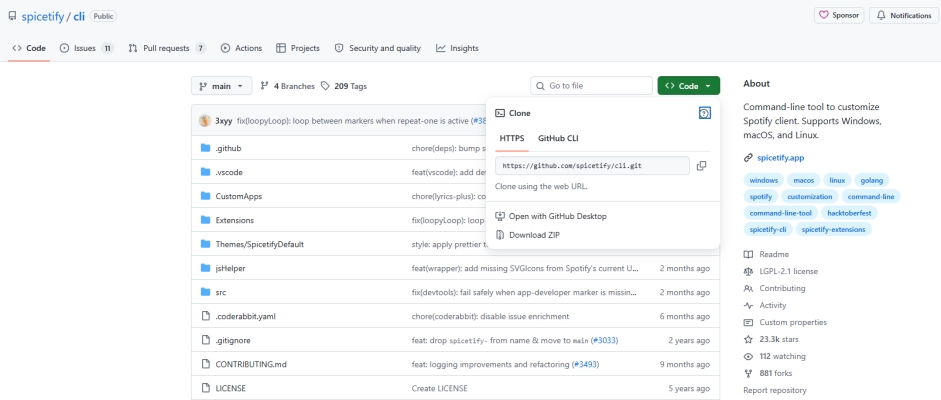941x400 pixels.
Task: Select the golang topic tag
Action: point(871,180)
